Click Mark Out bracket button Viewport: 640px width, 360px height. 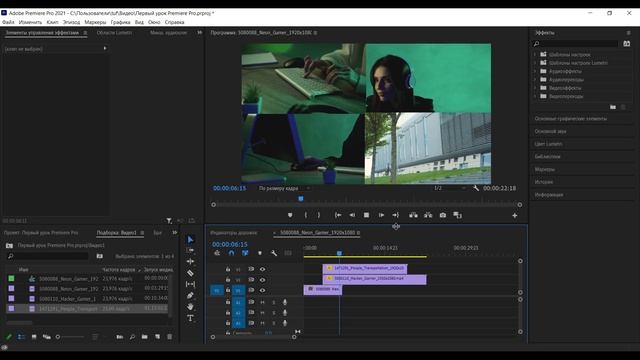tap(319, 215)
